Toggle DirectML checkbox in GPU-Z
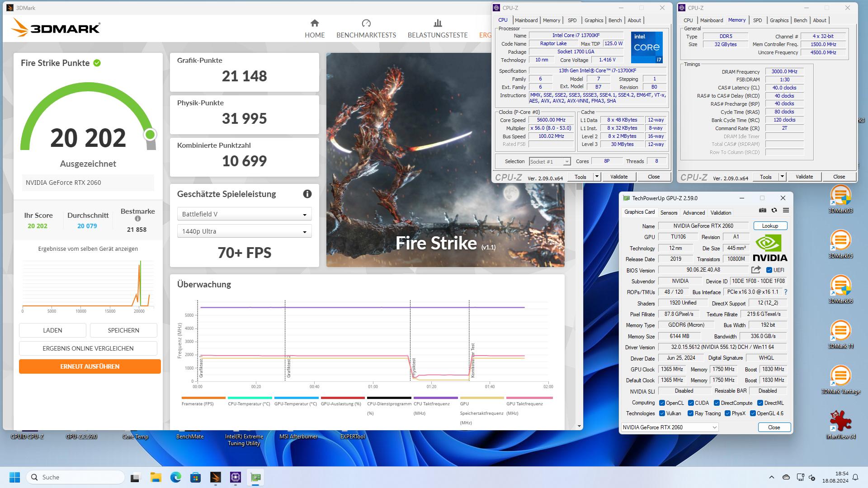This screenshot has height=488, width=868. 760,403
